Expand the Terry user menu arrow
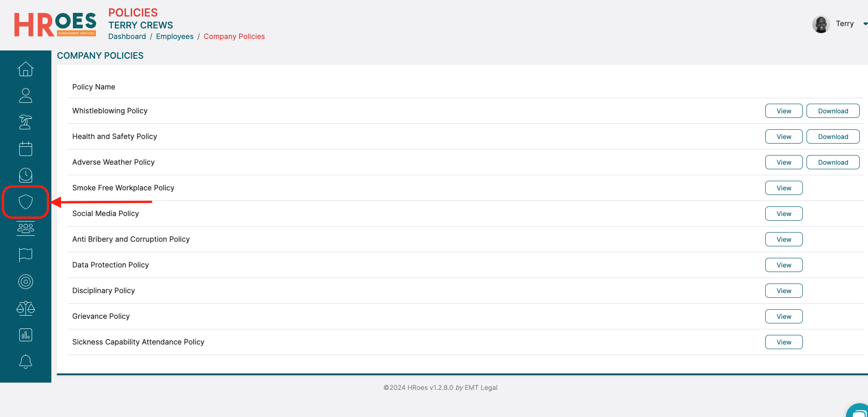 point(865,24)
